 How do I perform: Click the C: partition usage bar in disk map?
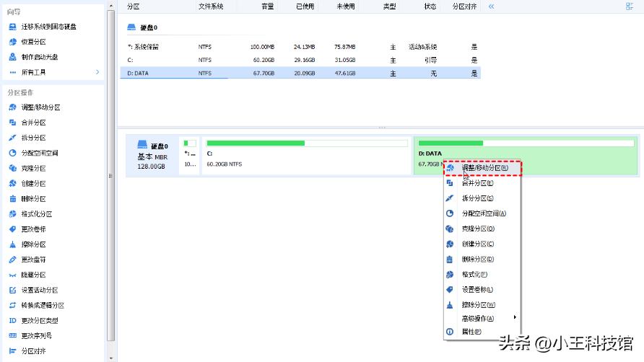(x=307, y=144)
